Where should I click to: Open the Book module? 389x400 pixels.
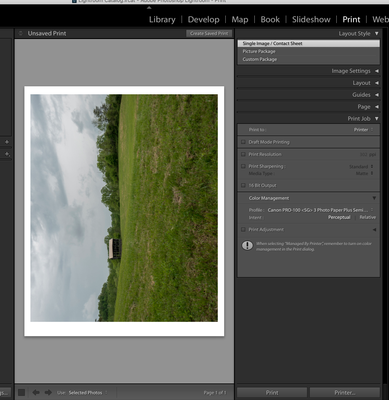point(270,20)
